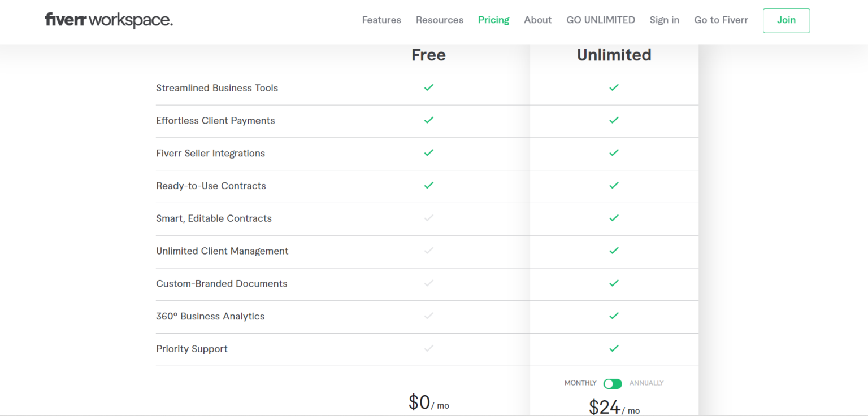Click the highlighted Pricing nav item

click(493, 20)
